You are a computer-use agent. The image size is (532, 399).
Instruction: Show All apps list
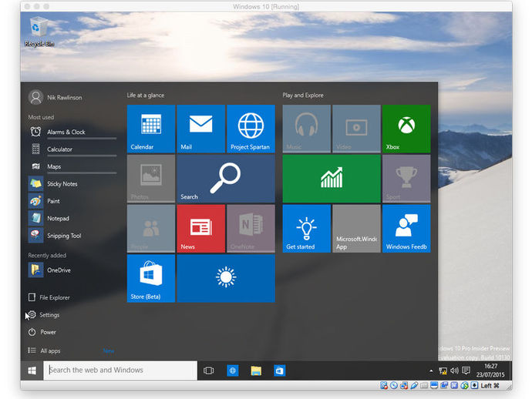[x=44, y=351]
